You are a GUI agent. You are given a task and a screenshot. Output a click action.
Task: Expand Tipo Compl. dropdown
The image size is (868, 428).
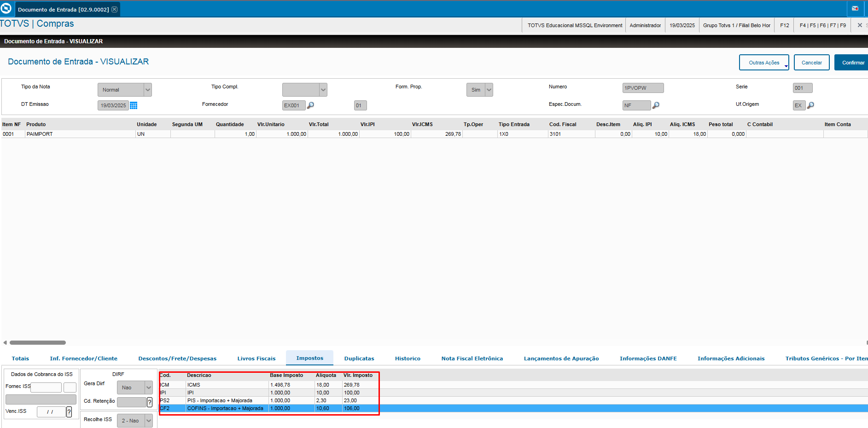[x=323, y=90]
